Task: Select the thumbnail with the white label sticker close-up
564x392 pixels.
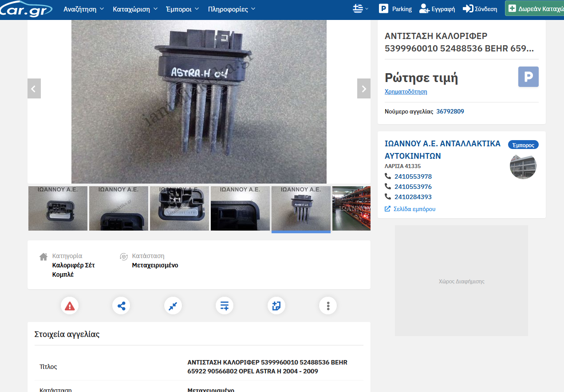Action: (179, 208)
